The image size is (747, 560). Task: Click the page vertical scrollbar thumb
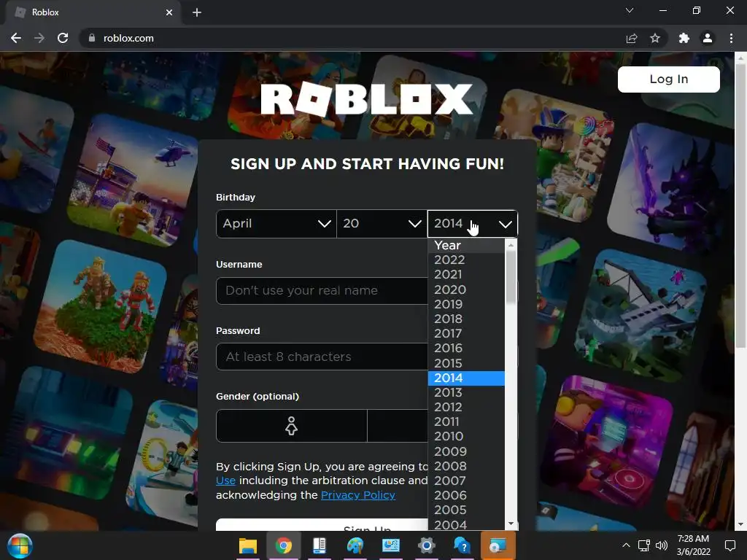tap(740, 205)
